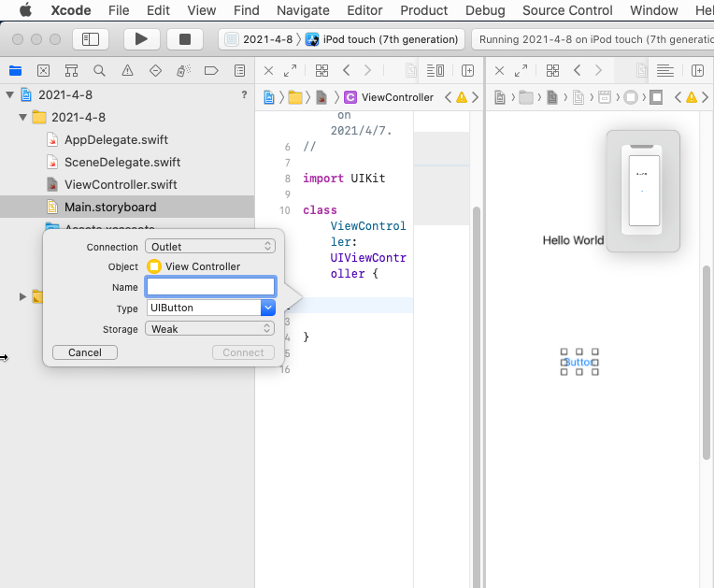Open the Source Control navigator icon

pos(43,71)
